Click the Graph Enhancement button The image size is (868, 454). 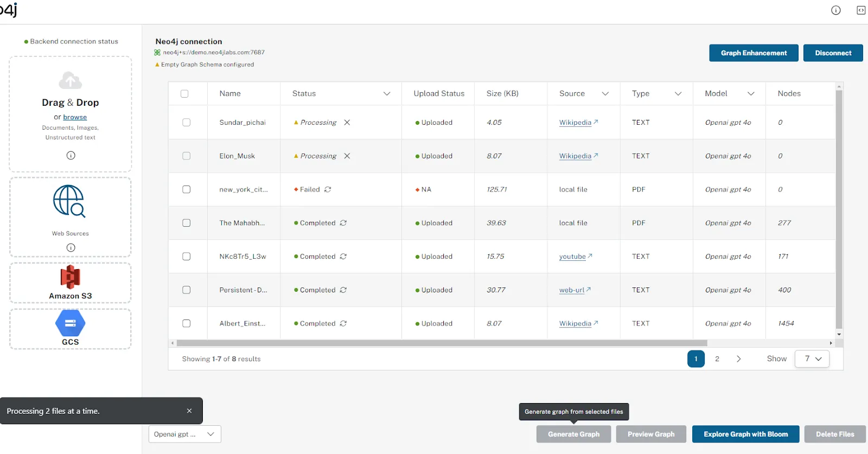click(754, 53)
